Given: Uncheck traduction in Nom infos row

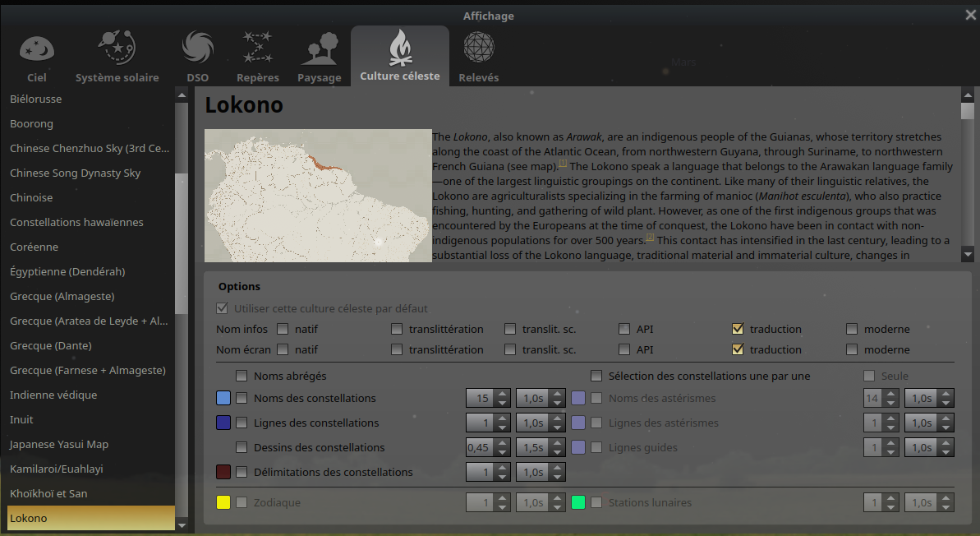Looking at the screenshot, I should [738, 330].
